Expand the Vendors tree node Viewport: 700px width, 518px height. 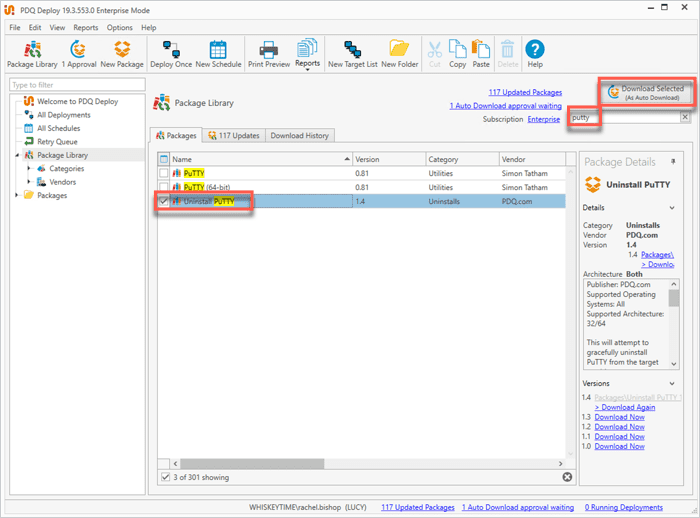[29, 182]
